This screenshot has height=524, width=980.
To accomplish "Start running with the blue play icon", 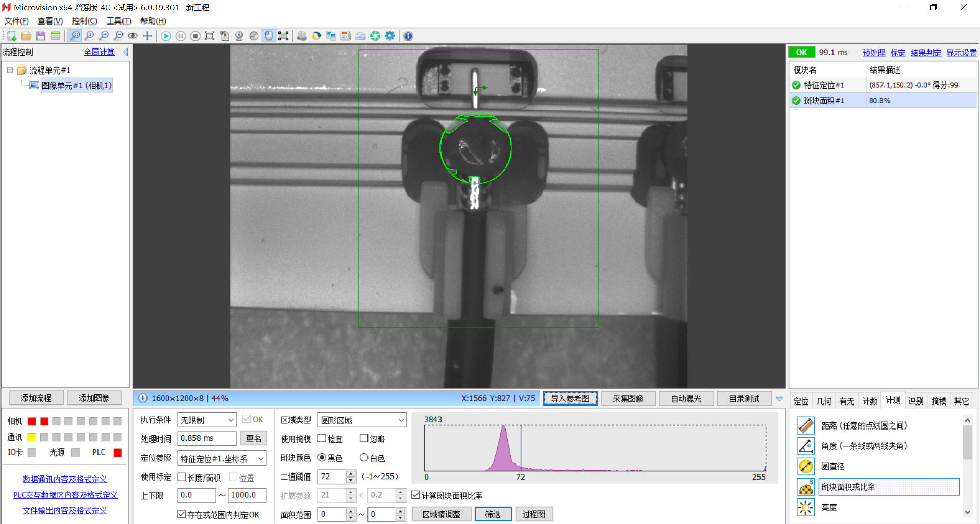I will [x=166, y=36].
